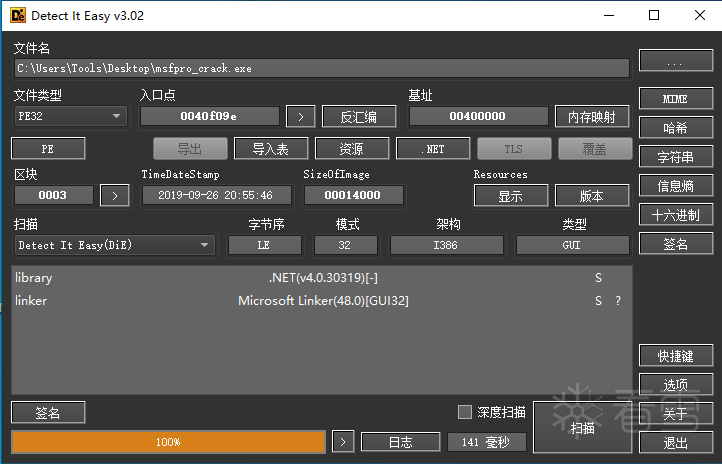Viewport: 722px width, 464px height.
Task: Open the 资源 resources button
Action: coord(352,148)
